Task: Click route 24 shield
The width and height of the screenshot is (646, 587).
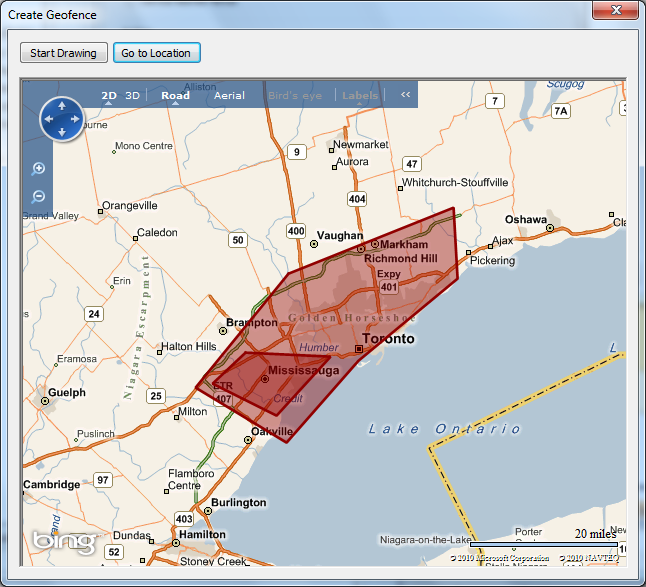Action: pyautogui.click(x=94, y=314)
